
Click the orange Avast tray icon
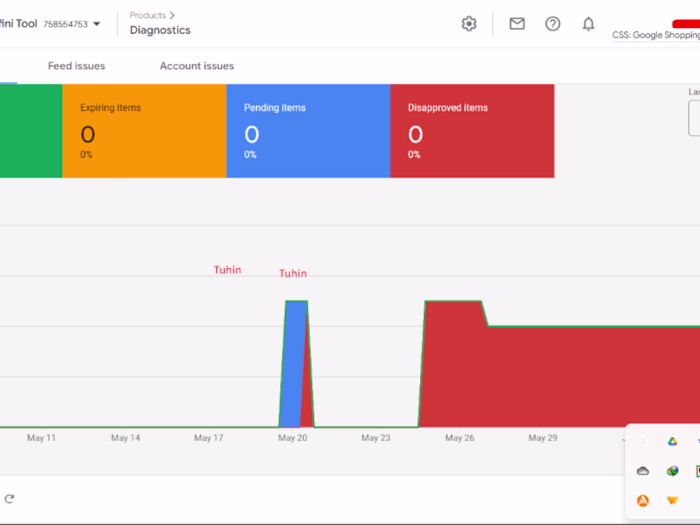643,500
